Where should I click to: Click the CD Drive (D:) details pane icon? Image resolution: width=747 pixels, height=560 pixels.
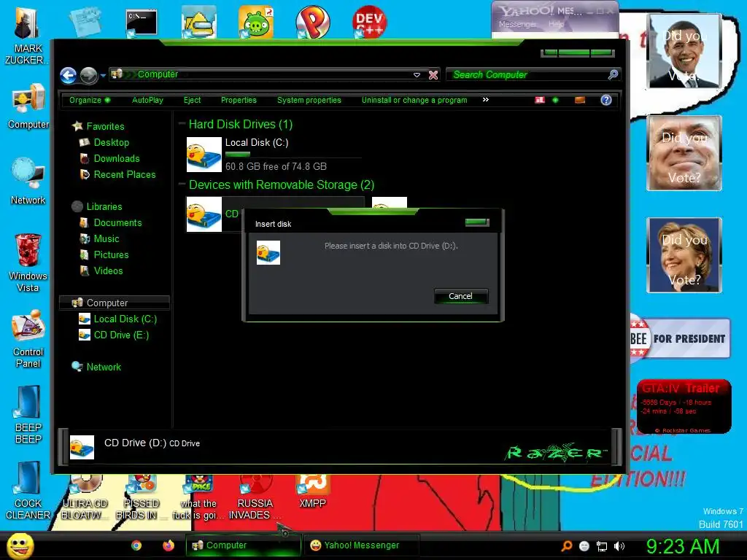click(82, 447)
